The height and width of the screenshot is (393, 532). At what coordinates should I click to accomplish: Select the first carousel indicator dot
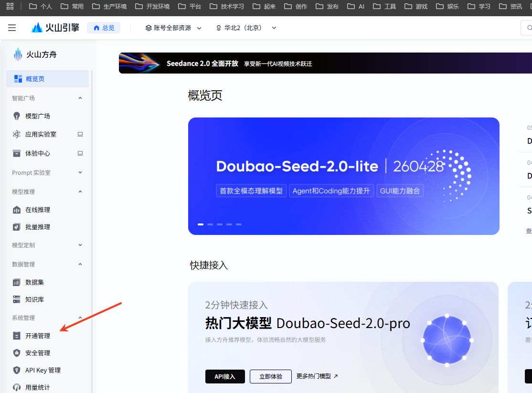[x=201, y=224]
